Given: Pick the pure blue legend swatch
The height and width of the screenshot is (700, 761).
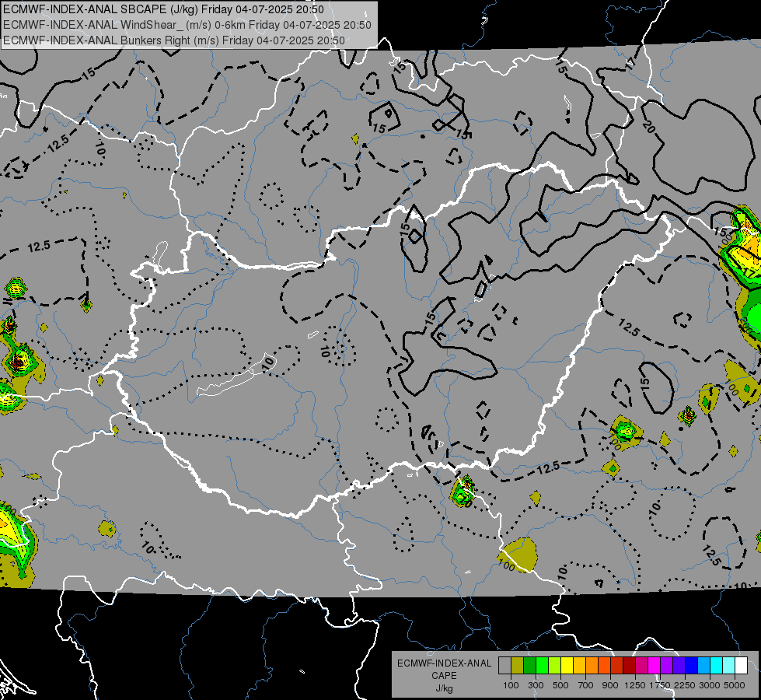Looking at the screenshot, I should 692,665.
